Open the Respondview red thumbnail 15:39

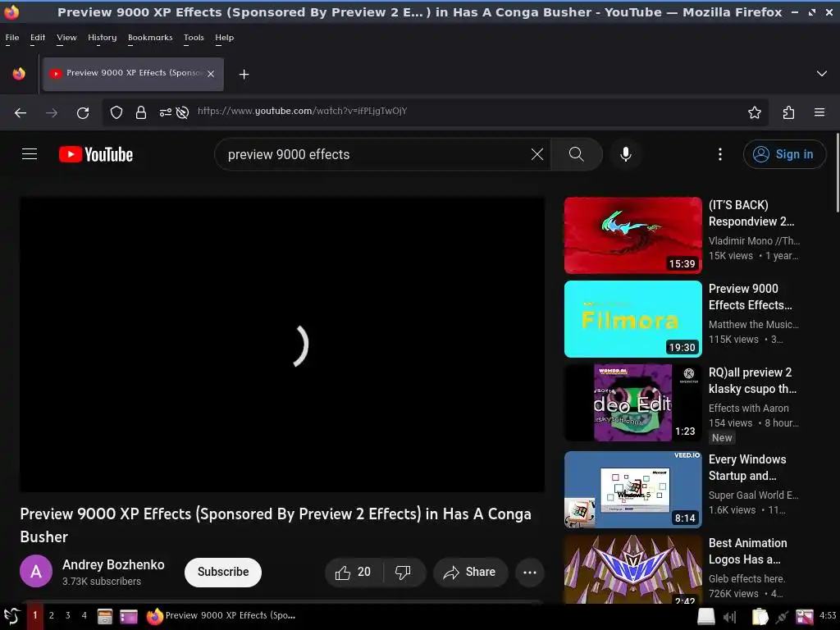[632, 235]
